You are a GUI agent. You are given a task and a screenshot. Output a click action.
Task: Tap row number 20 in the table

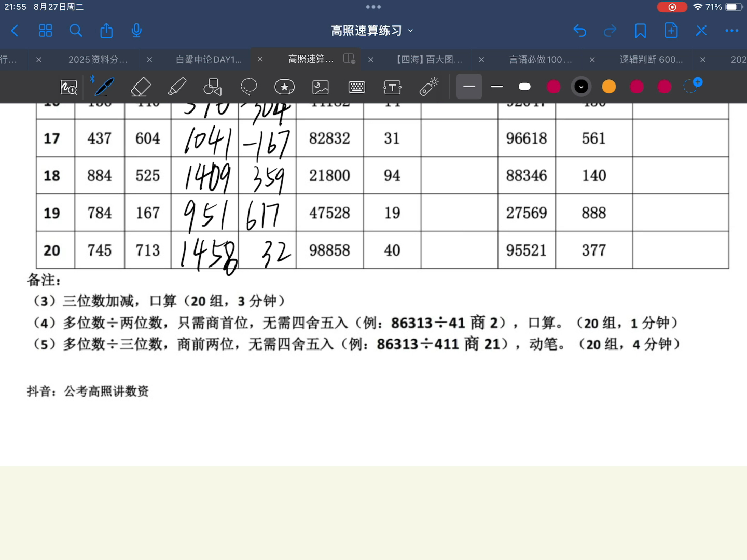(52, 250)
